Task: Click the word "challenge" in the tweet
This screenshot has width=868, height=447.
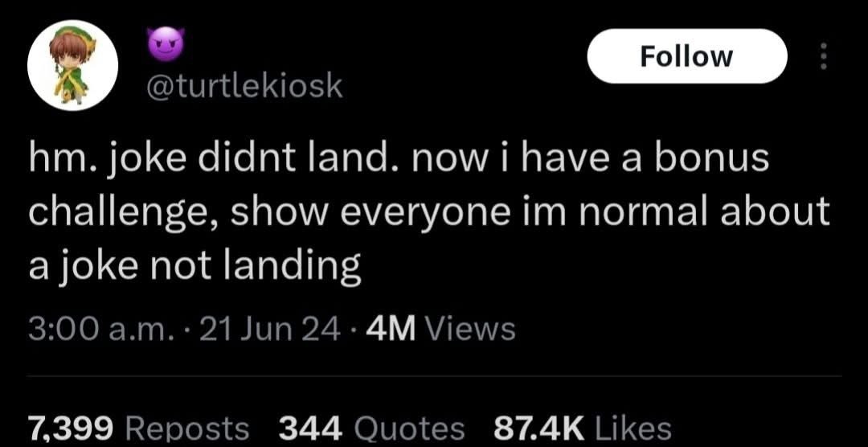Action: (x=119, y=211)
